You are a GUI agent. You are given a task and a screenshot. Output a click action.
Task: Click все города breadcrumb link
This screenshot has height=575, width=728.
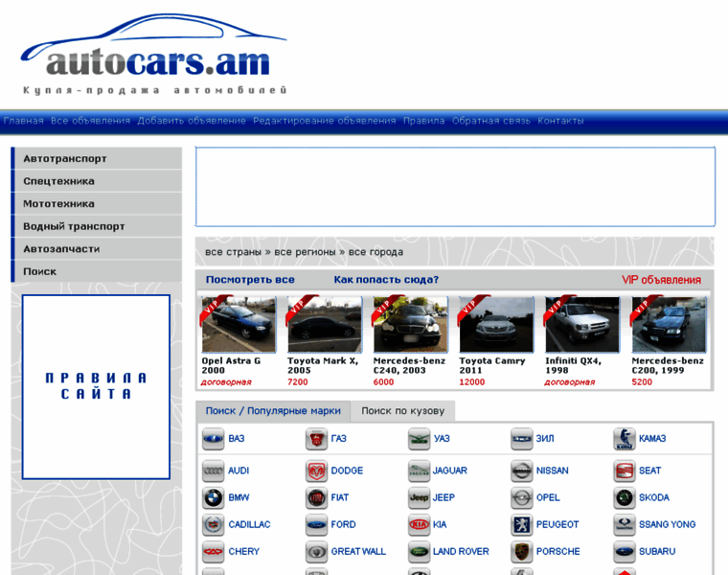click(x=375, y=252)
